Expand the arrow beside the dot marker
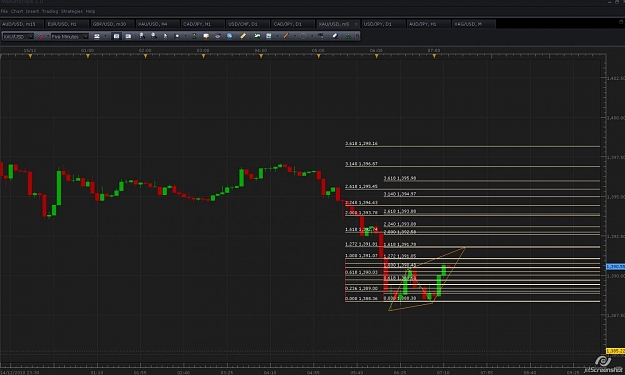This screenshot has width=625, height=375. 185,36
